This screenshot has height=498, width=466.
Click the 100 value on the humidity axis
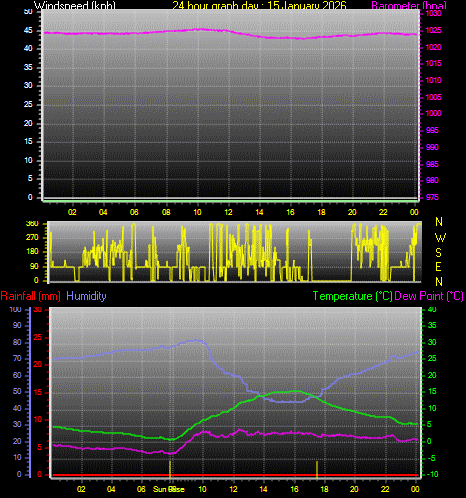[x=15, y=309]
